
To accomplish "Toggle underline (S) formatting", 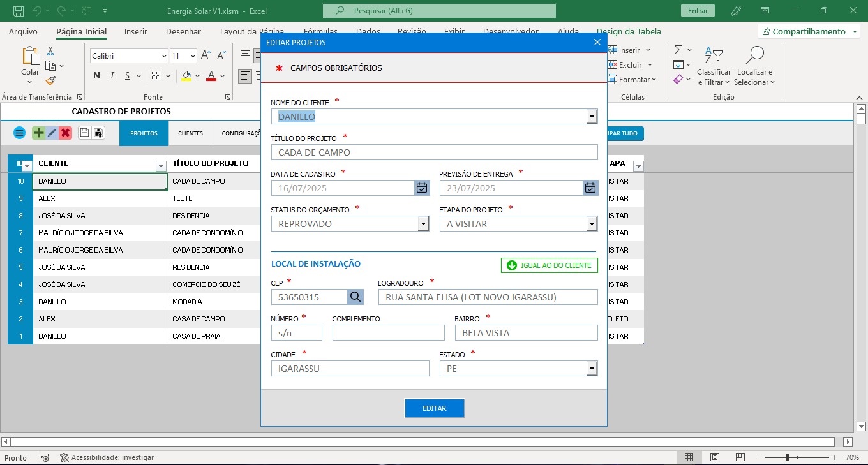I will pos(128,76).
